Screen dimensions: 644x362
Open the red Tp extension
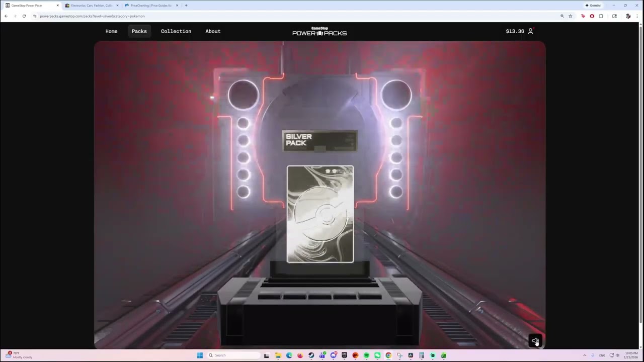click(x=583, y=16)
